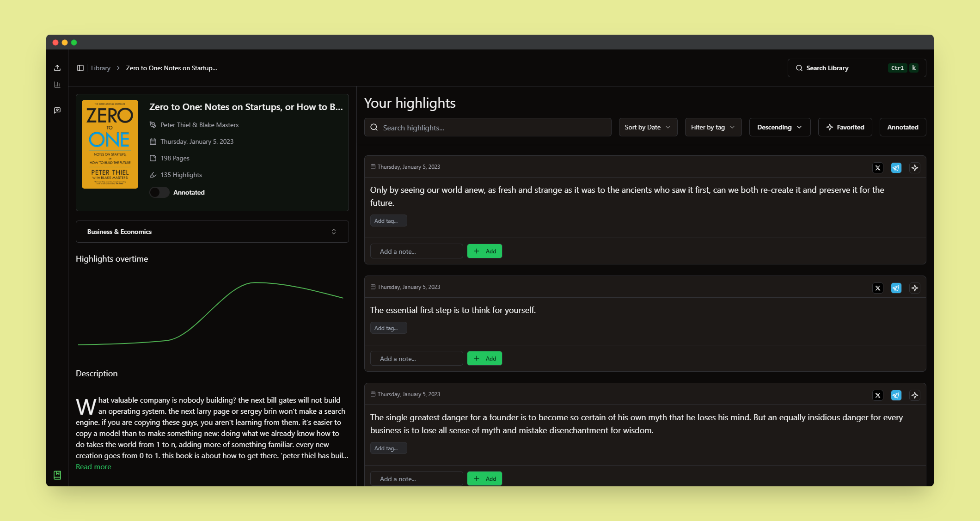Viewport: 980px width, 521px height.
Task: Open the chat message icon in sidebar
Action: point(57,110)
